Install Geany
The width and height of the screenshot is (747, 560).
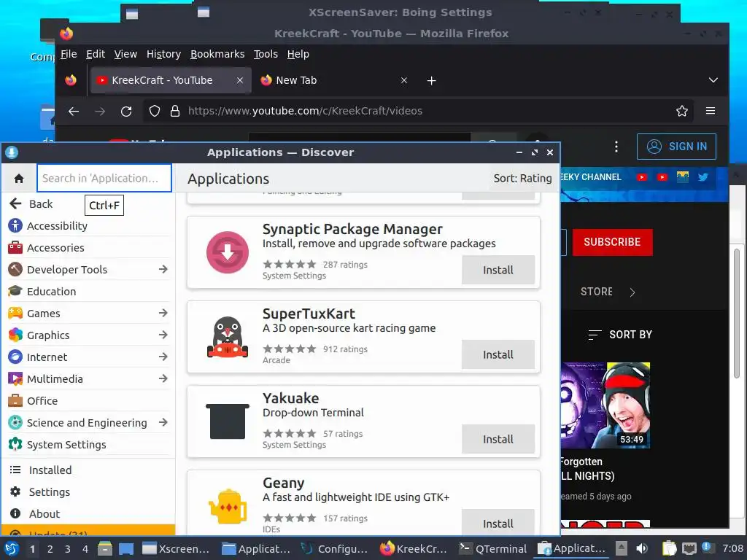(498, 523)
